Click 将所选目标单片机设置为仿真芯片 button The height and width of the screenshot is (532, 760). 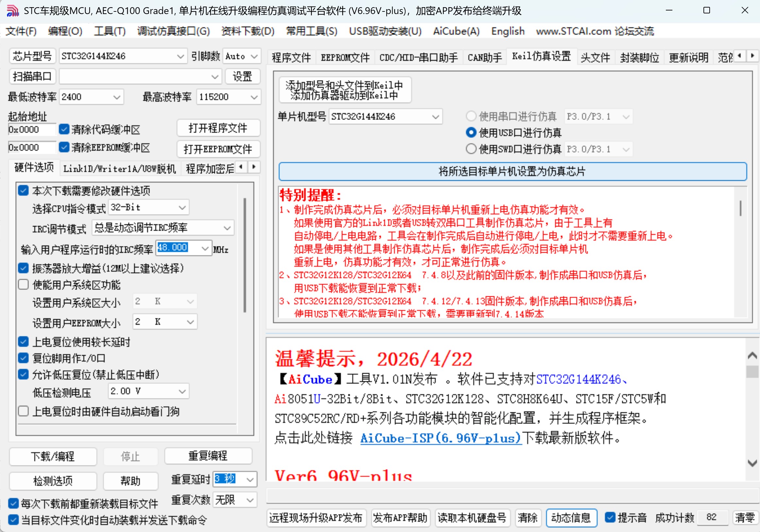[x=513, y=171]
